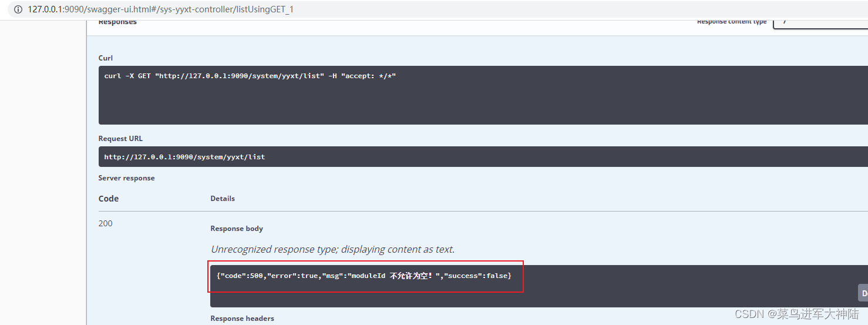This screenshot has width=868, height=325.
Task: Click the site info icon in address bar
Action: click(18, 9)
